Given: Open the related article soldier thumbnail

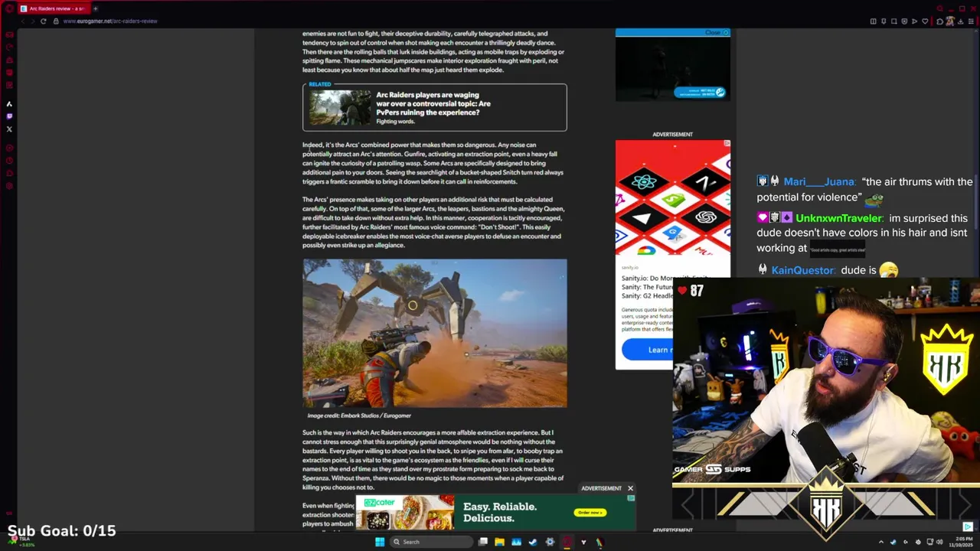Looking at the screenshot, I should click(340, 108).
